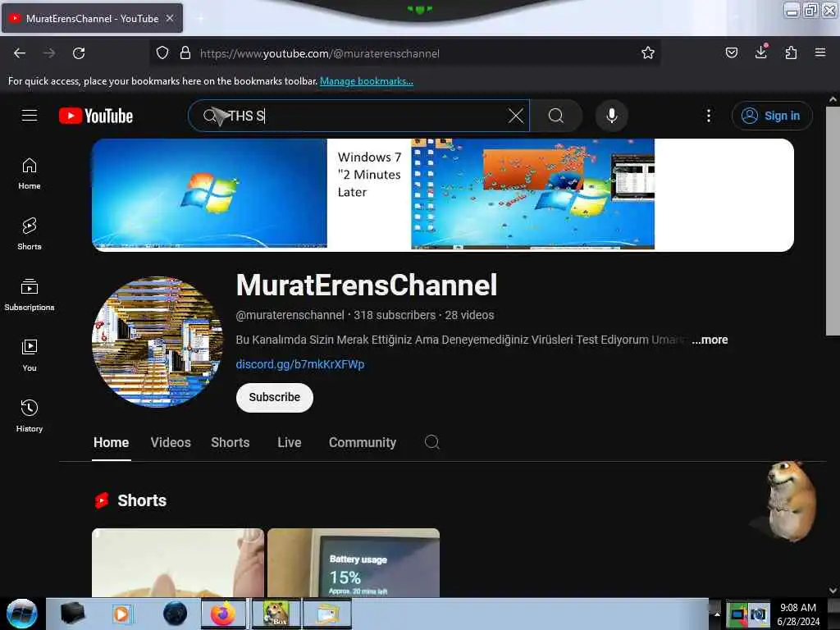This screenshot has width=840, height=630.
Task: Bookmark this page with the star icon
Action: [648, 52]
